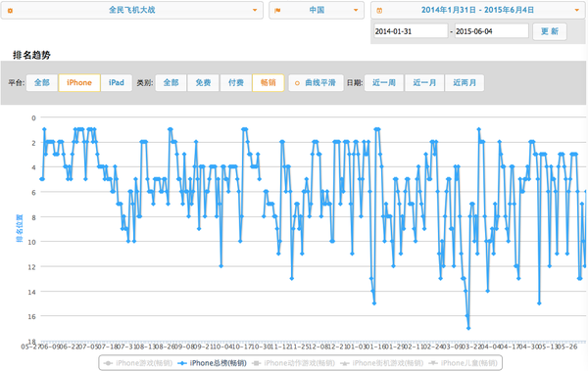The height and width of the screenshot is (371, 588).
Task: Focus the end date field 2015-06-04
Action: [x=492, y=31]
